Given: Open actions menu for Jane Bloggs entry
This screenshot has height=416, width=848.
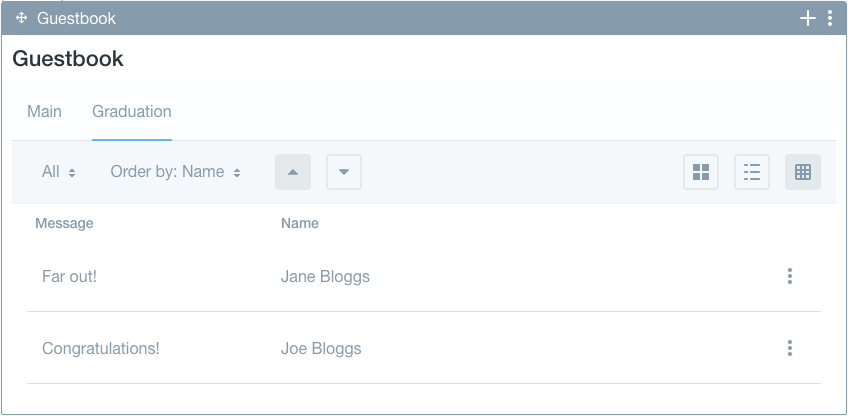Looking at the screenshot, I should (790, 276).
